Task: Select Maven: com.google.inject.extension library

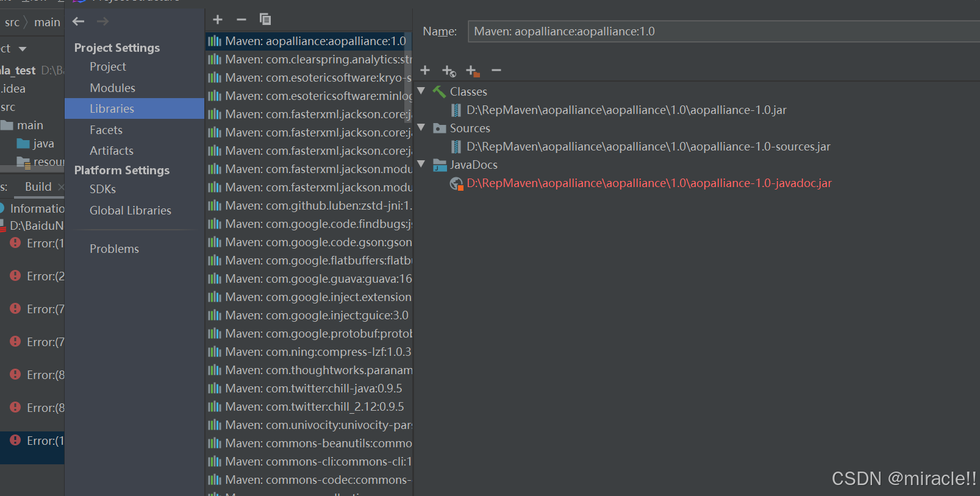Action: coord(309,297)
